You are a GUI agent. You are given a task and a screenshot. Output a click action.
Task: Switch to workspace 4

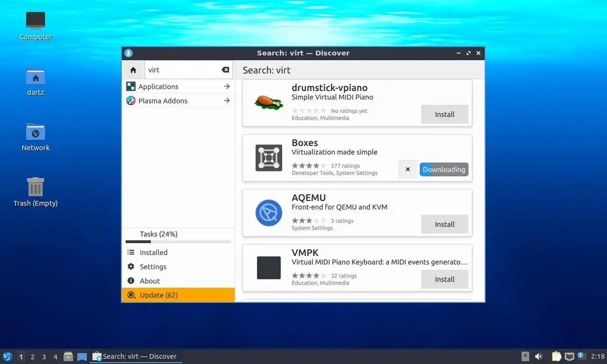pyautogui.click(x=55, y=356)
